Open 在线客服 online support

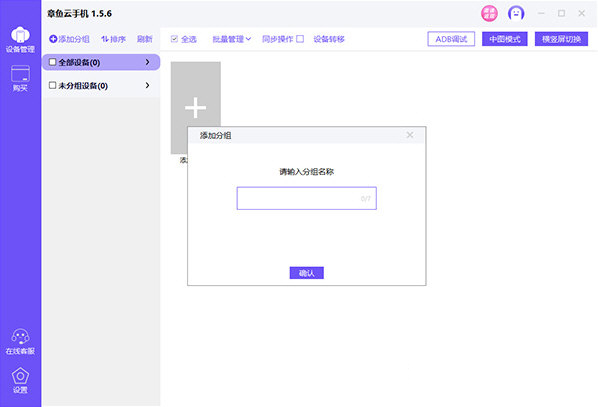tap(20, 341)
